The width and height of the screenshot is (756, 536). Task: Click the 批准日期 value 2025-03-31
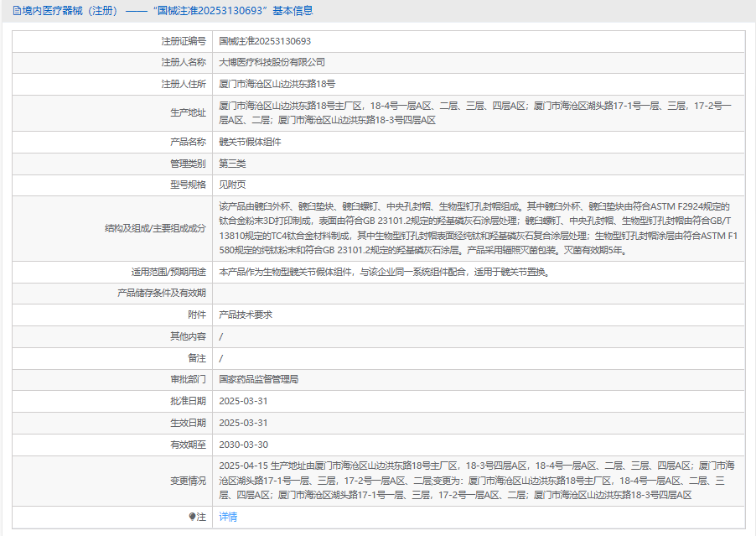coord(243,401)
